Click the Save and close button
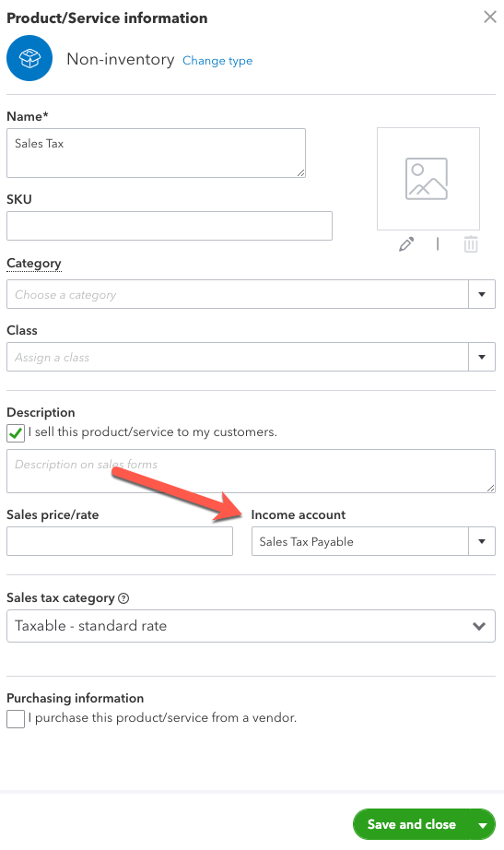Screen dimensions: 504x850 tap(411, 824)
